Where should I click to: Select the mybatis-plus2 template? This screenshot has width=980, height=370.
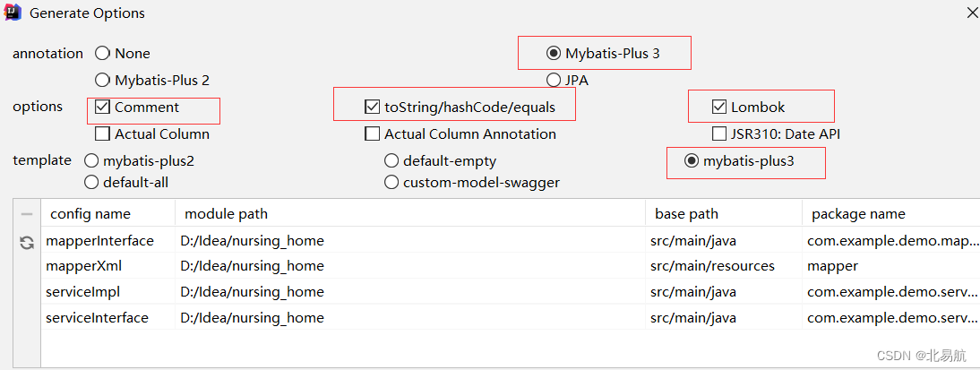click(91, 161)
